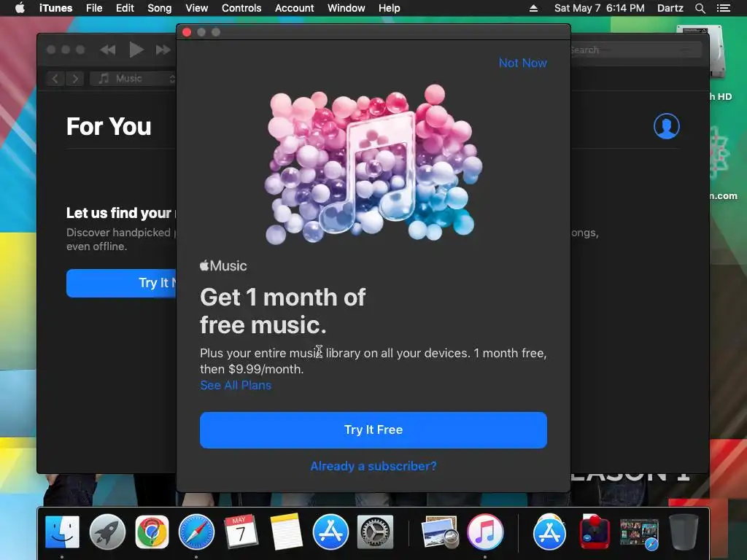The image size is (747, 560).
Task: Open the iTunes menu
Action: pyautogui.click(x=55, y=8)
